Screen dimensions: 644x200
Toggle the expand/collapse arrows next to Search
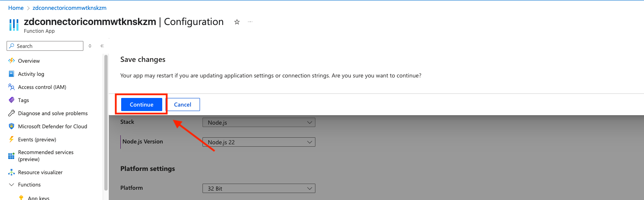(90, 46)
